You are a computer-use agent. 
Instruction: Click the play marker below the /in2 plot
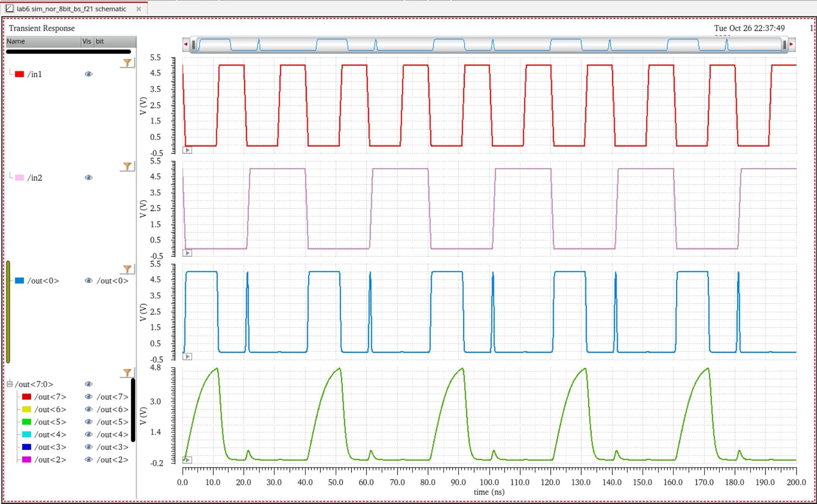pyautogui.click(x=188, y=253)
